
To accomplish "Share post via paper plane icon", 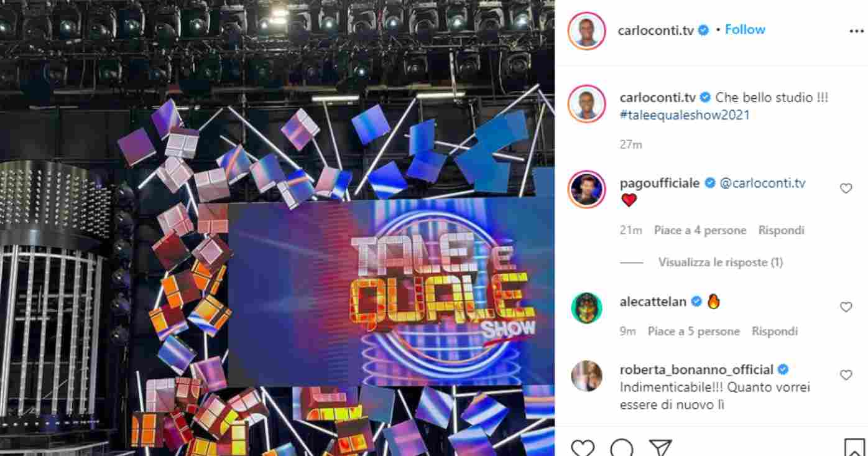I will click(660, 447).
